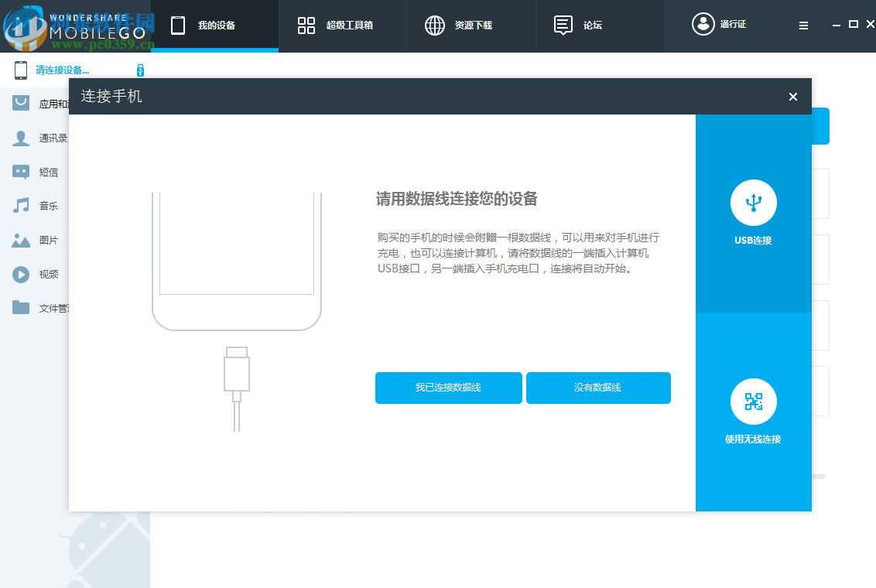The width and height of the screenshot is (876, 588).
Task: Select the 通讯录 (Contacts) person icon
Action: [x=21, y=138]
